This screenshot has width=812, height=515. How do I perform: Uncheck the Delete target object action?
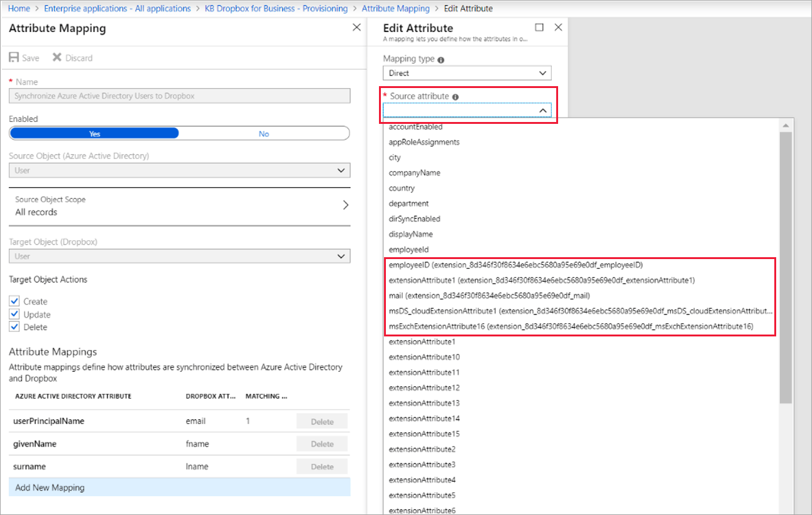14,326
